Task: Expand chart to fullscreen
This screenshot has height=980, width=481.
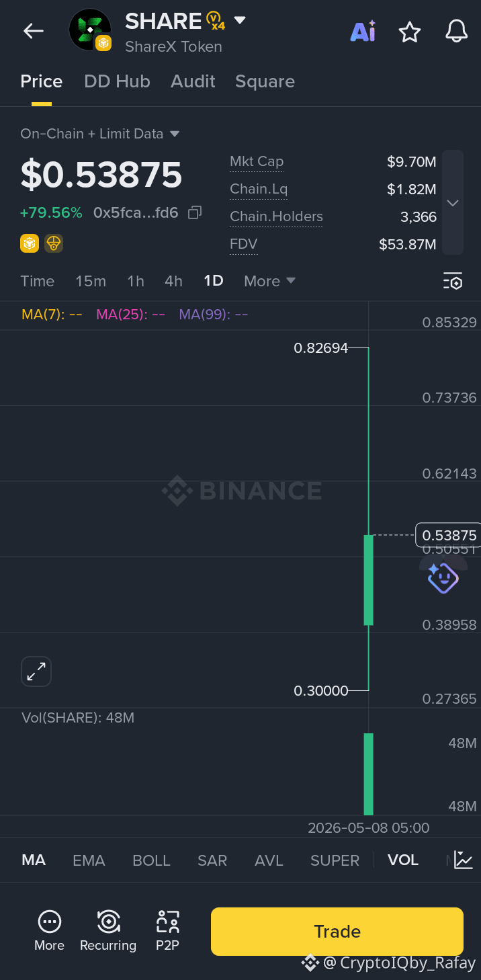Action: [x=36, y=671]
